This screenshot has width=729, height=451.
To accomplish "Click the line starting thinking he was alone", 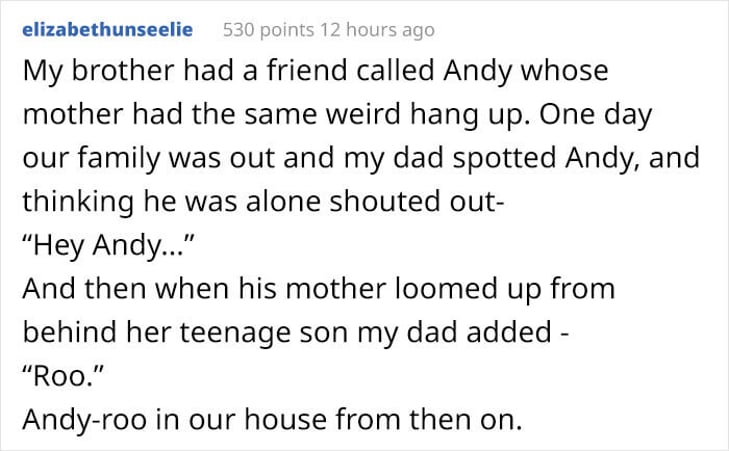I will pos(264,203).
